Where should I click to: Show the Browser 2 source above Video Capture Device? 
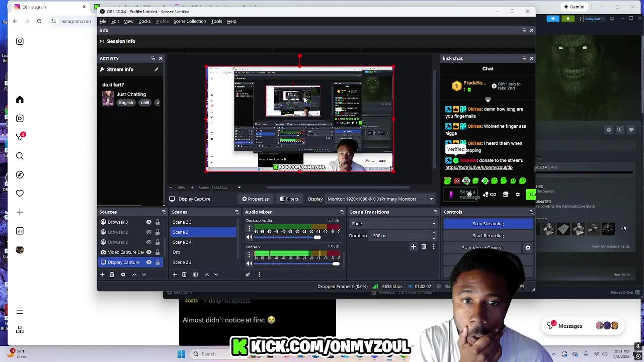(x=149, y=242)
